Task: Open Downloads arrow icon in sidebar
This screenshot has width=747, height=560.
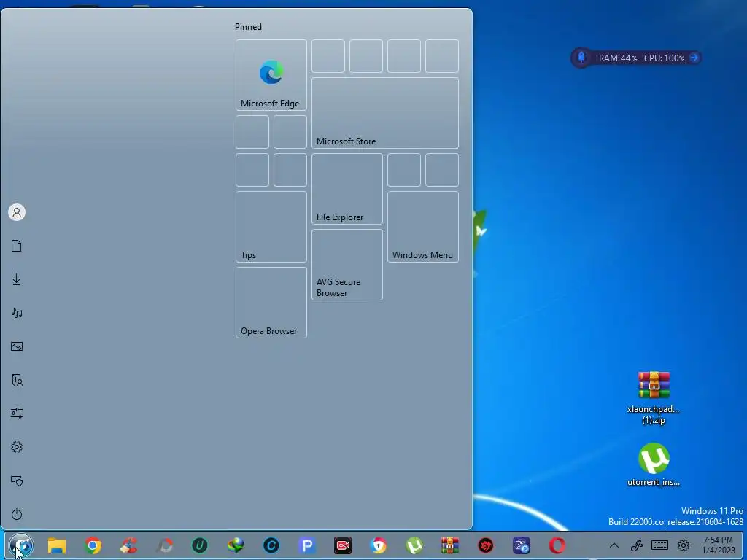Action: [17, 279]
